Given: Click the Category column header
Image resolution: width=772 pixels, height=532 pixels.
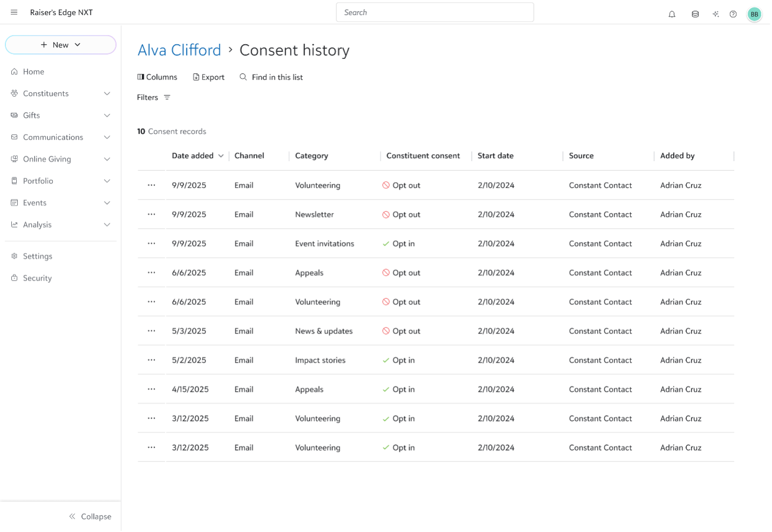Looking at the screenshot, I should pos(311,155).
